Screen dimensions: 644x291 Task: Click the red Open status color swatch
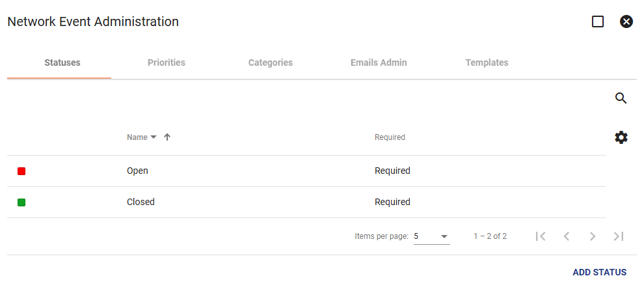point(21,171)
